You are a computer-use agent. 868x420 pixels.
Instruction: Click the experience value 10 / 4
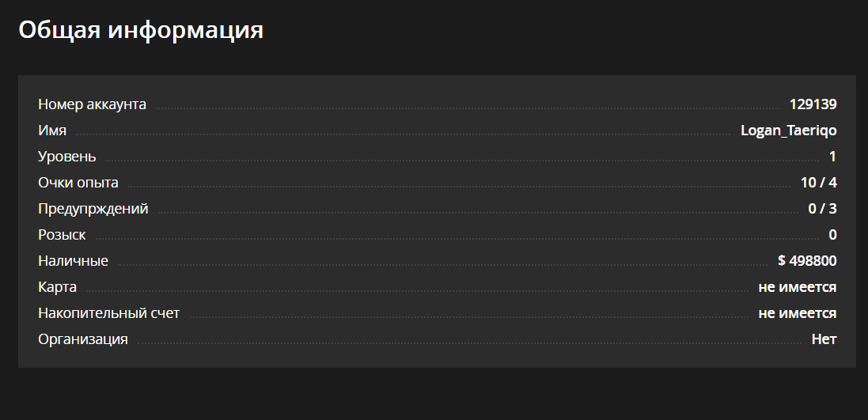[818, 183]
